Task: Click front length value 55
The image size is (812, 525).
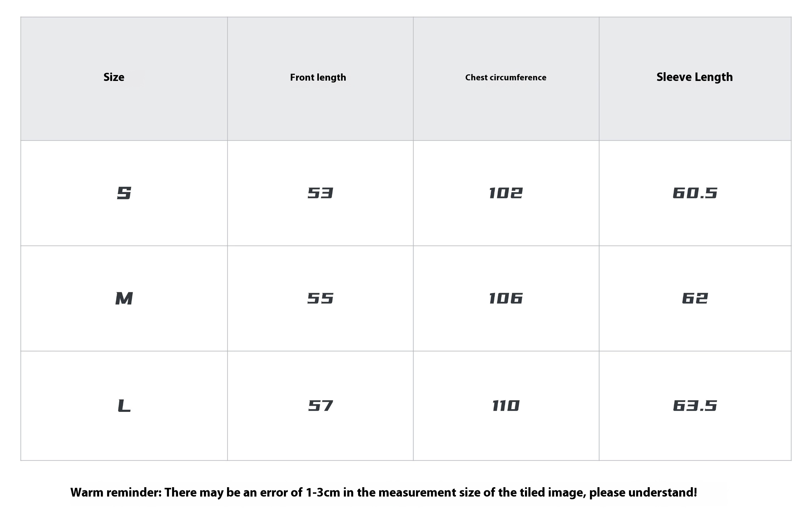Action: (x=320, y=298)
